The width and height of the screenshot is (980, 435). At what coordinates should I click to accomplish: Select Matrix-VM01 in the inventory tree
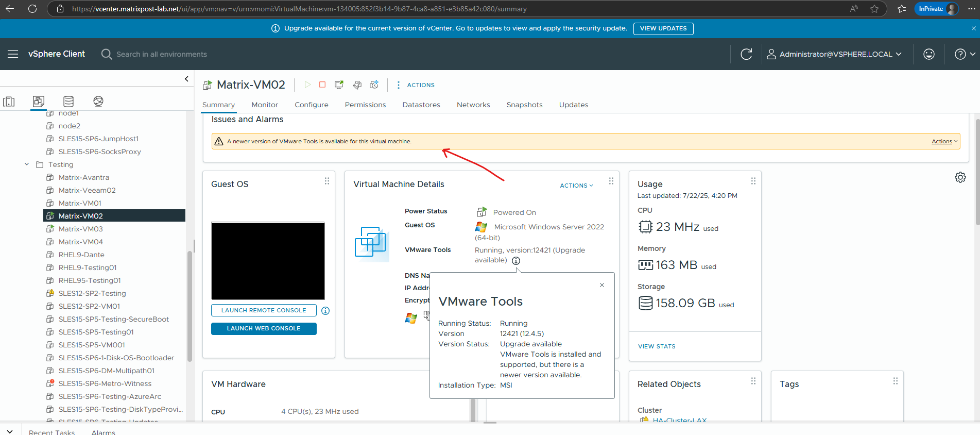(80, 203)
